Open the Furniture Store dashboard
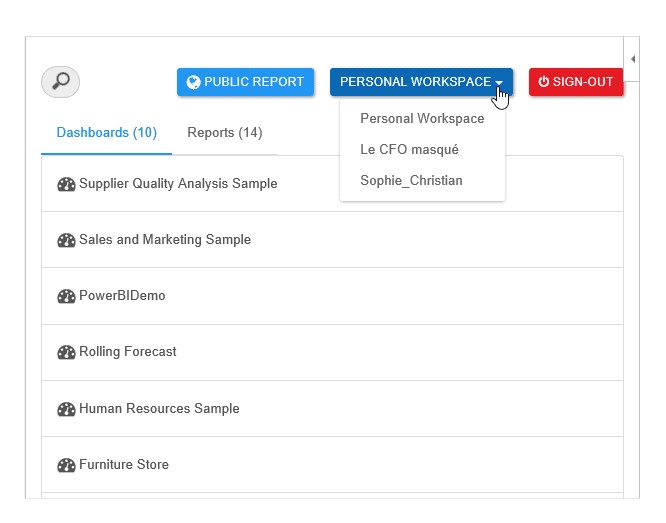The width and height of the screenshot is (666, 523). 124,465
